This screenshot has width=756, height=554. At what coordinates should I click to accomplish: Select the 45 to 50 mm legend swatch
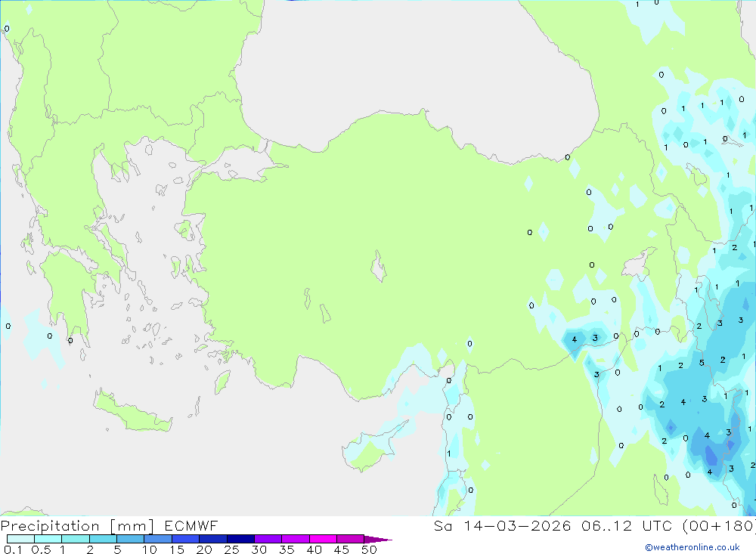click(351, 539)
